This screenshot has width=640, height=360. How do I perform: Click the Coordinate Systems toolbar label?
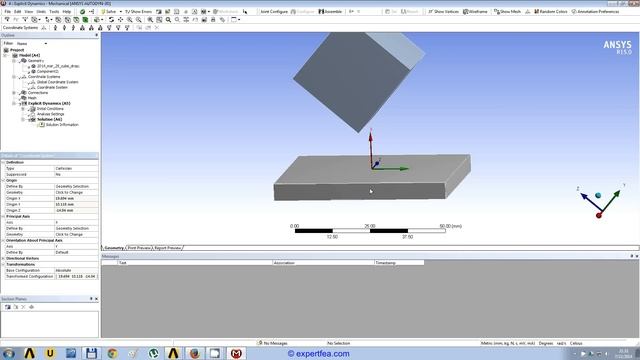[20, 28]
